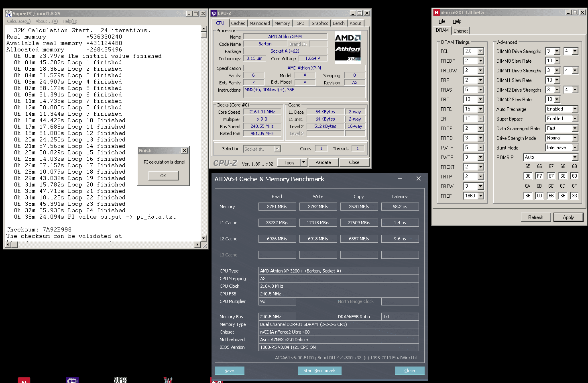
Task: Open the Calculate menu in Super PI
Action: click(19, 21)
